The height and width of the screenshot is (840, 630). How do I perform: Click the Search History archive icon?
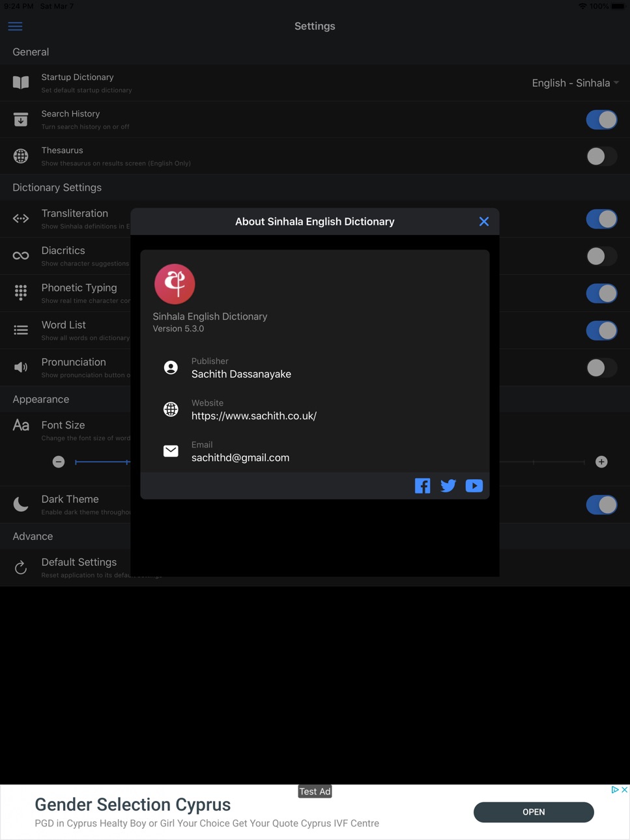(x=21, y=119)
